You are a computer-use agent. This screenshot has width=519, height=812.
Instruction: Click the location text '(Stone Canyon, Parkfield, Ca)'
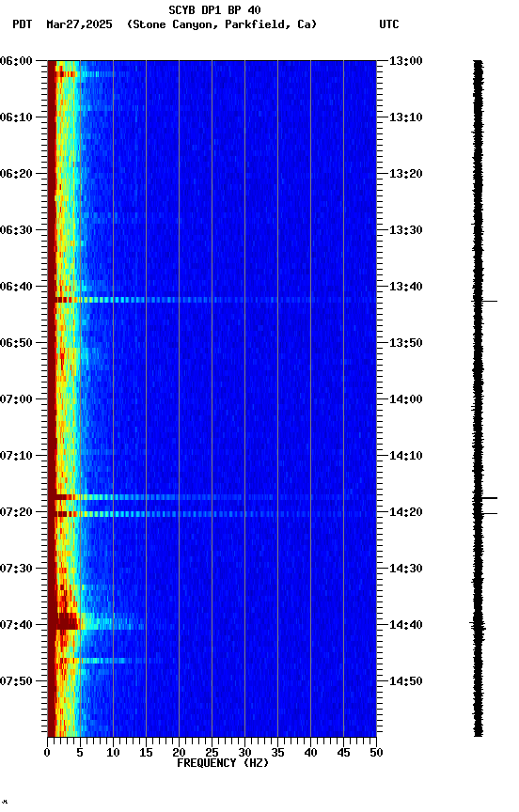222,24
